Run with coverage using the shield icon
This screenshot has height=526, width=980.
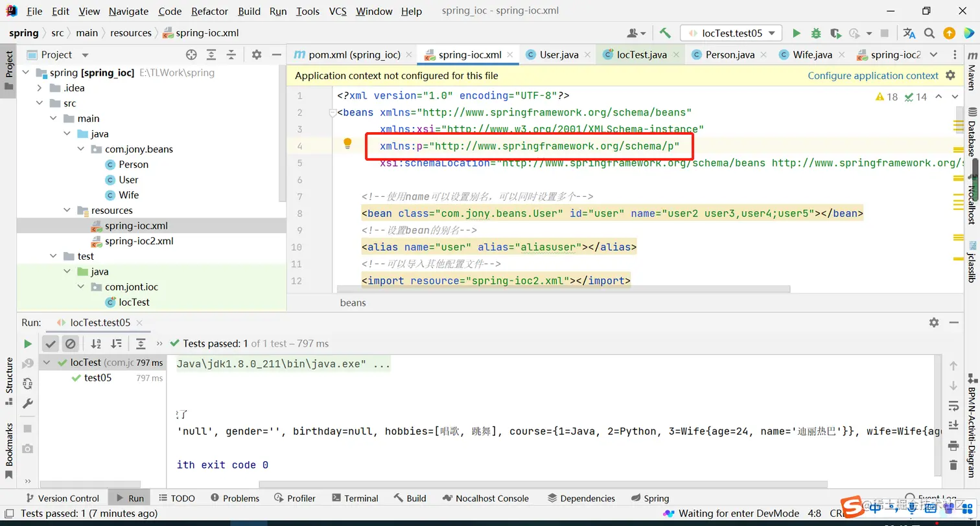tap(835, 33)
